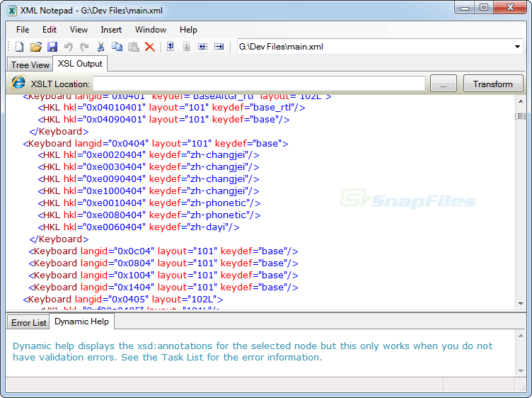The height and width of the screenshot is (398, 532).
Task: Click the browse ellipsis button
Action: click(x=443, y=84)
